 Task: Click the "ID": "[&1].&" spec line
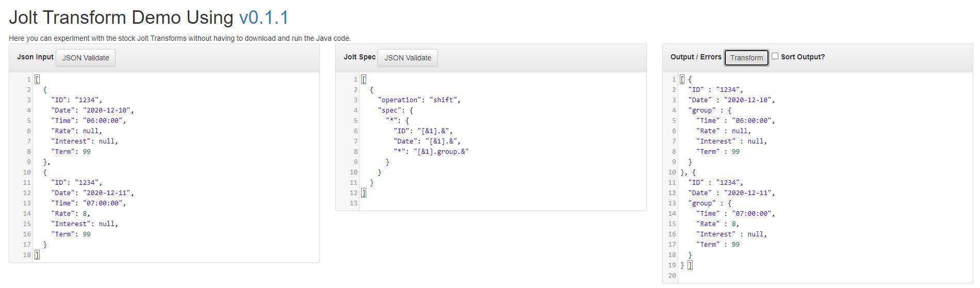(423, 131)
